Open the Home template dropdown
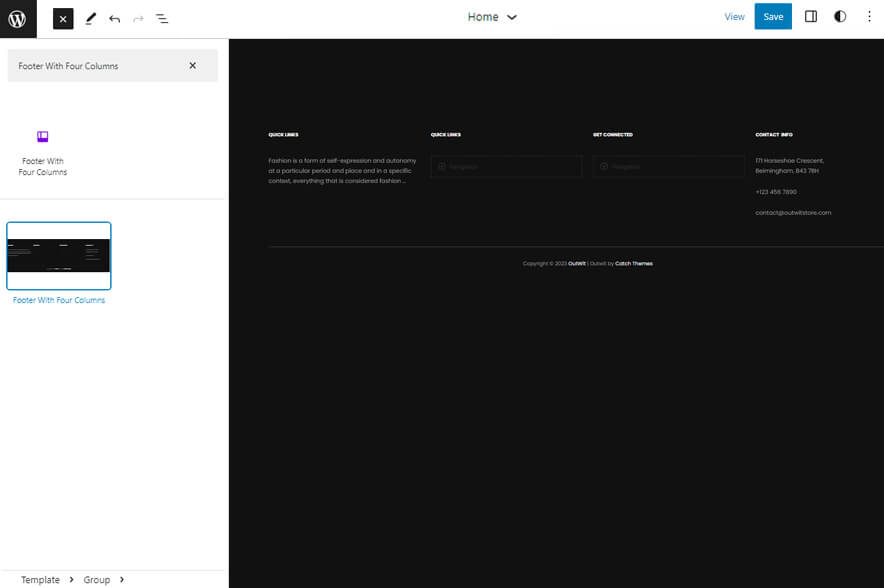The width and height of the screenshot is (884, 588). click(x=492, y=17)
